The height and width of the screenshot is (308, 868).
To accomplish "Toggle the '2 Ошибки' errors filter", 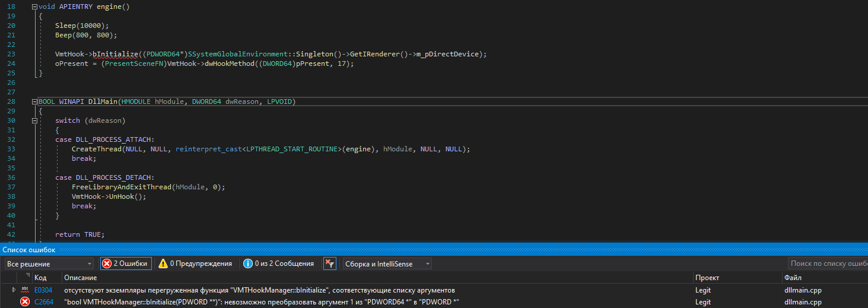I will click(126, 263).
